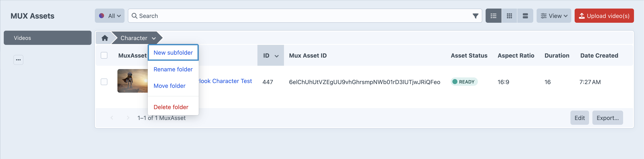Switch to grid thumbnail view
This screenshot has height=159, width=644.
coord(509,16)
